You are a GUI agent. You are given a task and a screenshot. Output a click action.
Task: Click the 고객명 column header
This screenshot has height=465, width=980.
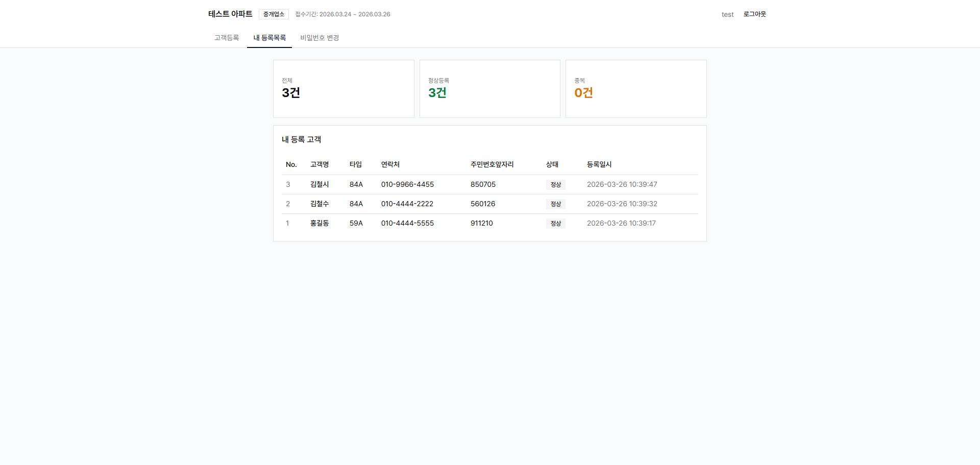pyautogui.click(x=319, y=164)
